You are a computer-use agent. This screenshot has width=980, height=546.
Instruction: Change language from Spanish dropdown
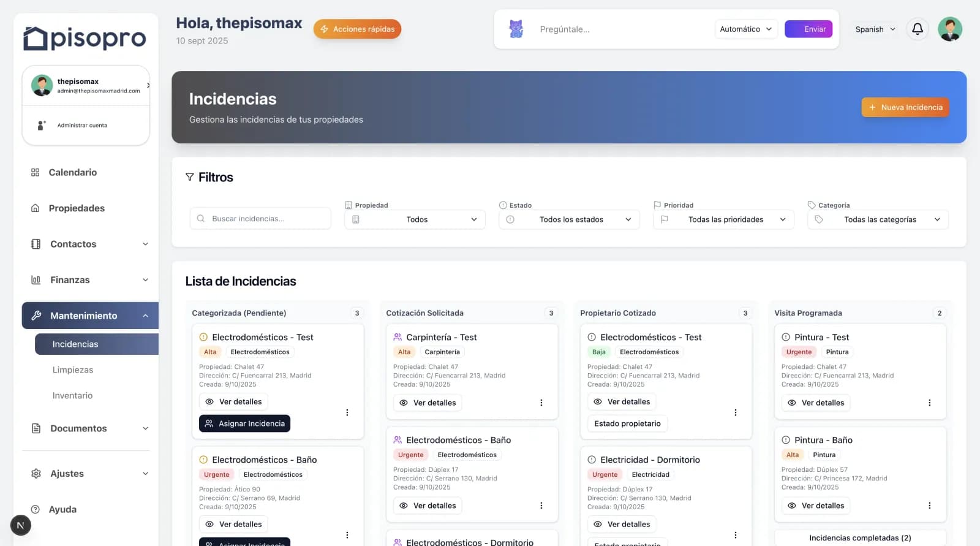tap(875, 29)
